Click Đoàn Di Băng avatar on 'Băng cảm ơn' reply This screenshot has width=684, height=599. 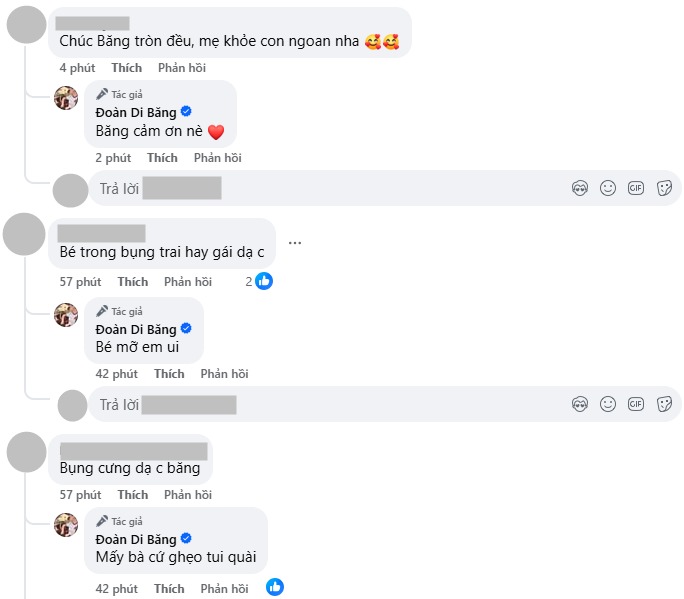(x=66, y=98)
